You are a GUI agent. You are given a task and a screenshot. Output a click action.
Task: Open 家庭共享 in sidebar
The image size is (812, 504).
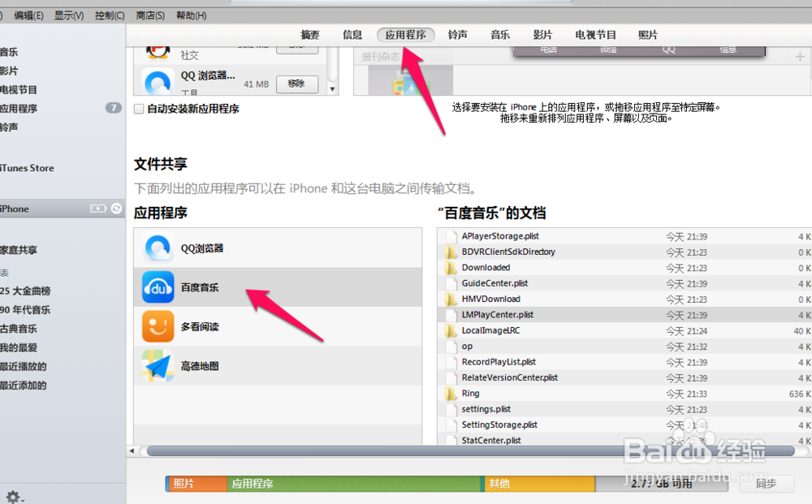point(19,250)
